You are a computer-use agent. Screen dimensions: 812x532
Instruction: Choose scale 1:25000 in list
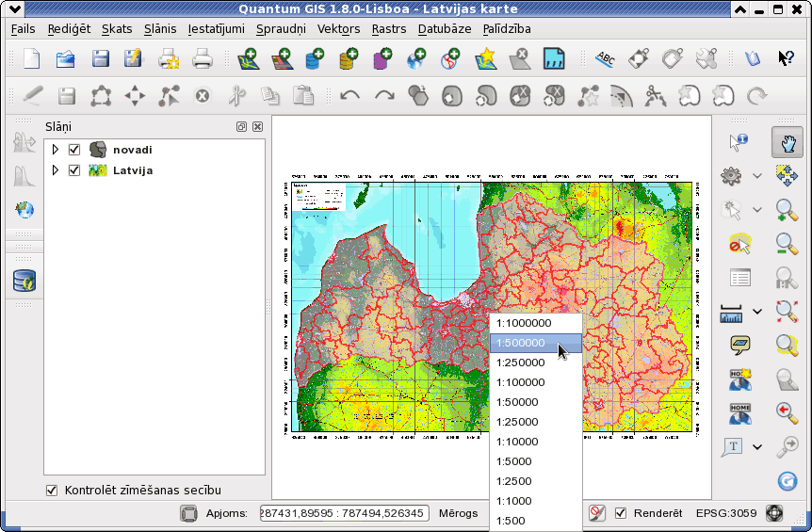[x=535, y=421]
